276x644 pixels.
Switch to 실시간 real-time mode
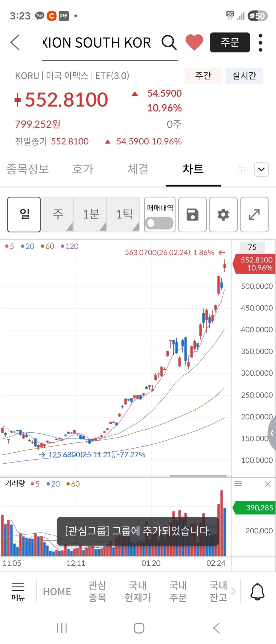[244, 76]
